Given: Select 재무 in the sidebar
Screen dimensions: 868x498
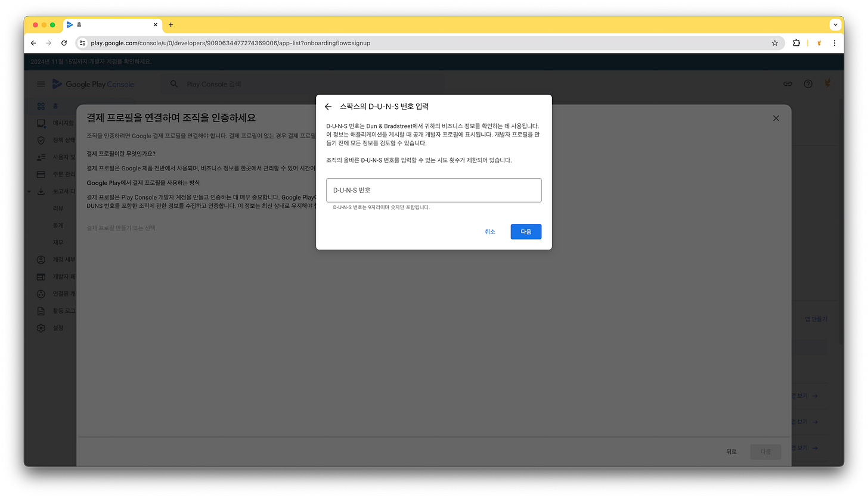Looking at the screenshot, I should pyautogui.click(x=58, y=242).
